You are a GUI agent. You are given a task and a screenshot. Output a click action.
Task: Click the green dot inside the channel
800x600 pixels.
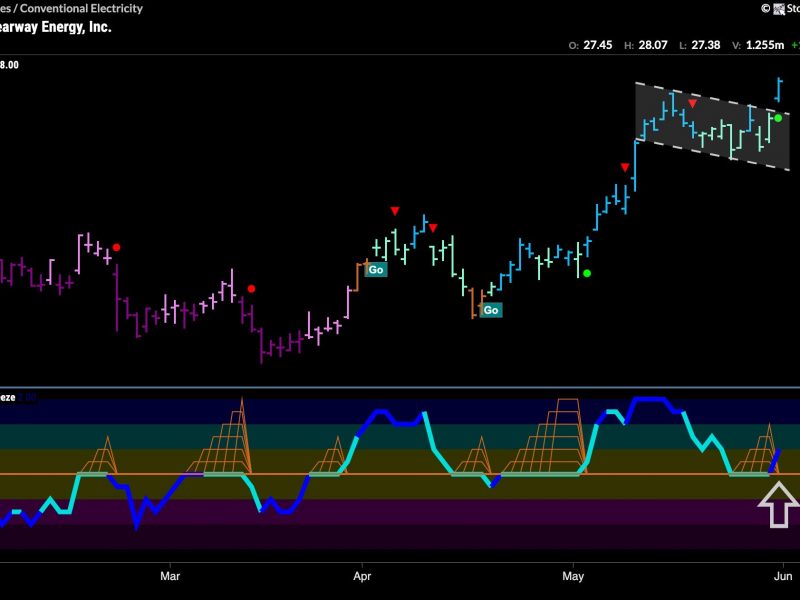pos(778,118)
